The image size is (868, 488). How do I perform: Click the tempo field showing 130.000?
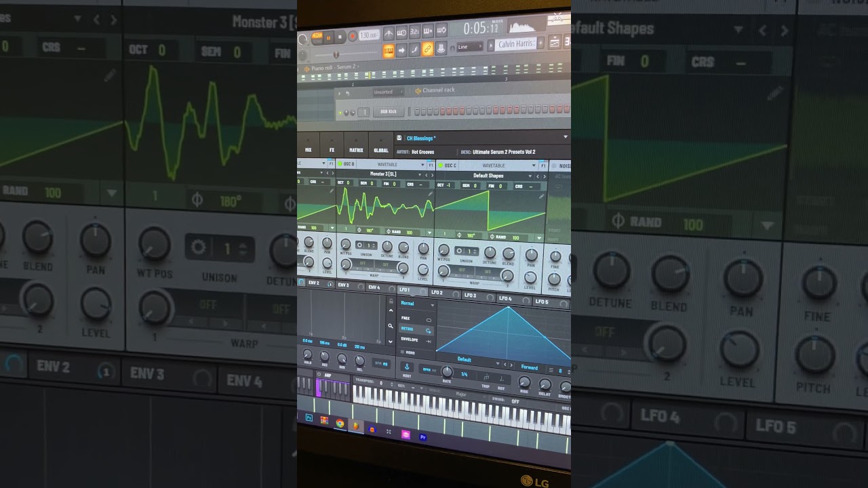pyautogui.click(x=368, y=35)
